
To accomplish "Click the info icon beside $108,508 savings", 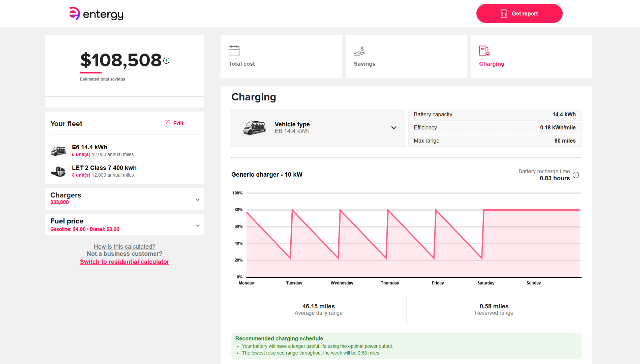I will [166, 61].
